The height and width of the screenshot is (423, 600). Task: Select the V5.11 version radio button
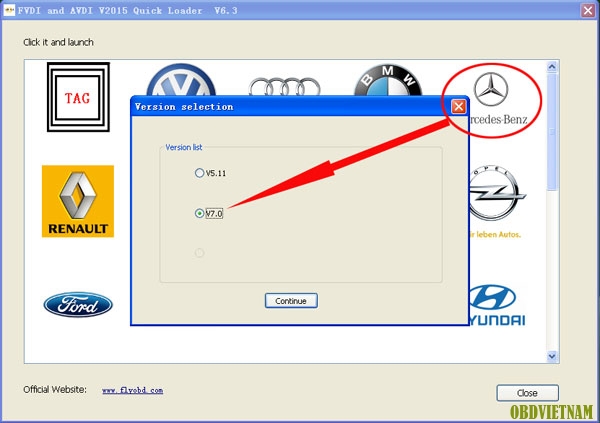[x=200, y=173]
